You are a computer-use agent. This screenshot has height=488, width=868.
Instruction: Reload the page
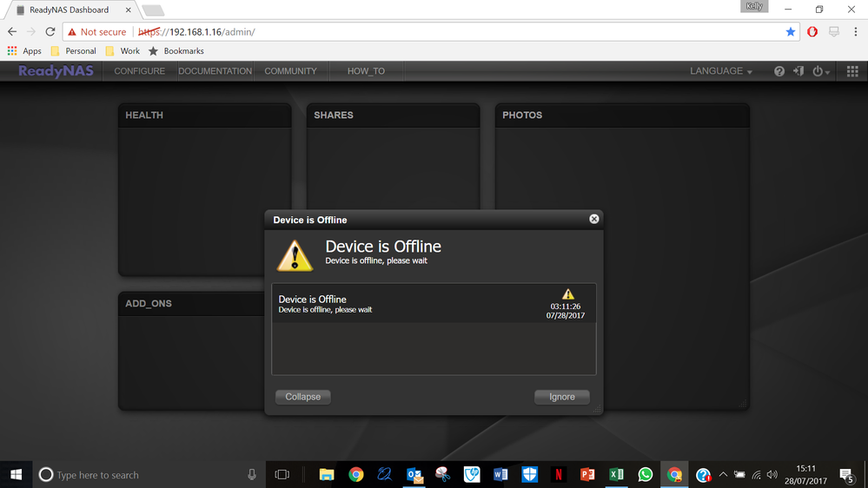[50, 32]
